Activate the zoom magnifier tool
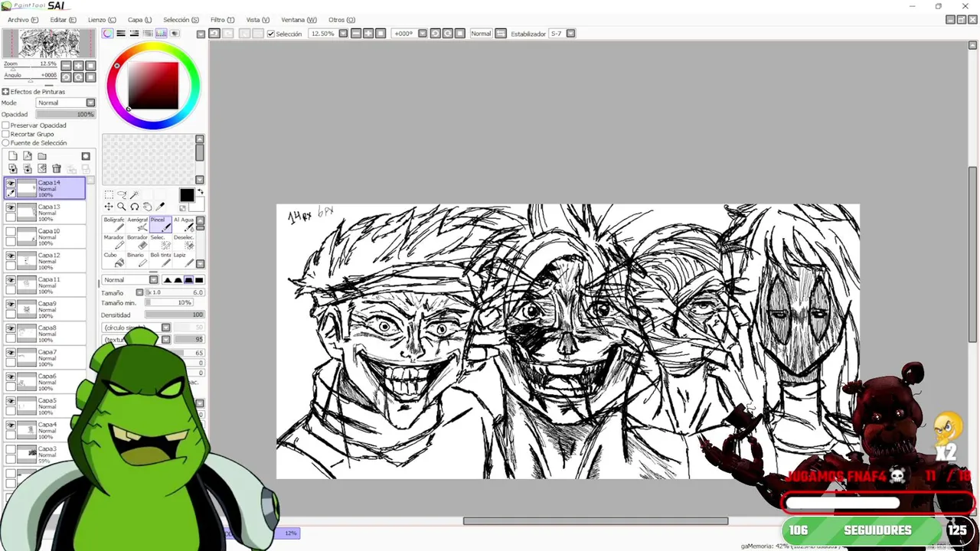 (122, 207)
